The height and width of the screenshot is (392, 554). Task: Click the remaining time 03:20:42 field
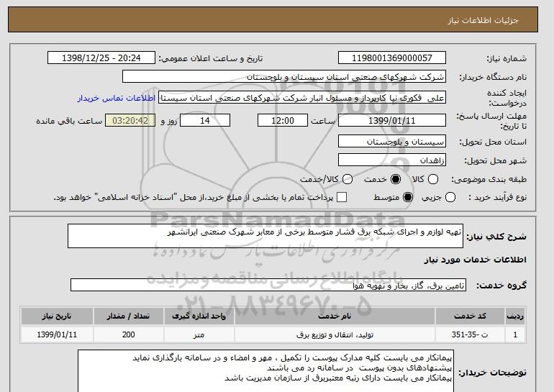pos(130,120)
